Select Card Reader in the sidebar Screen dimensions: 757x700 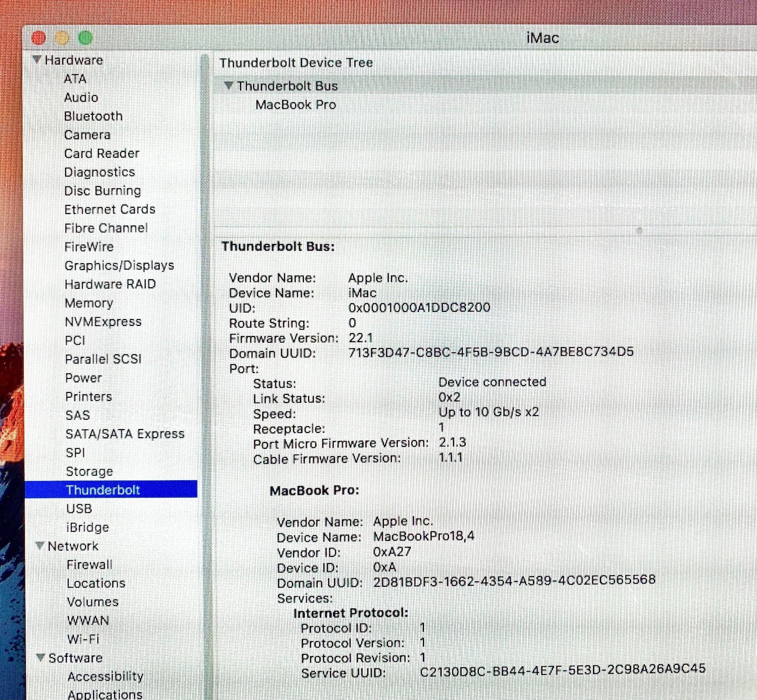[102, 153]
